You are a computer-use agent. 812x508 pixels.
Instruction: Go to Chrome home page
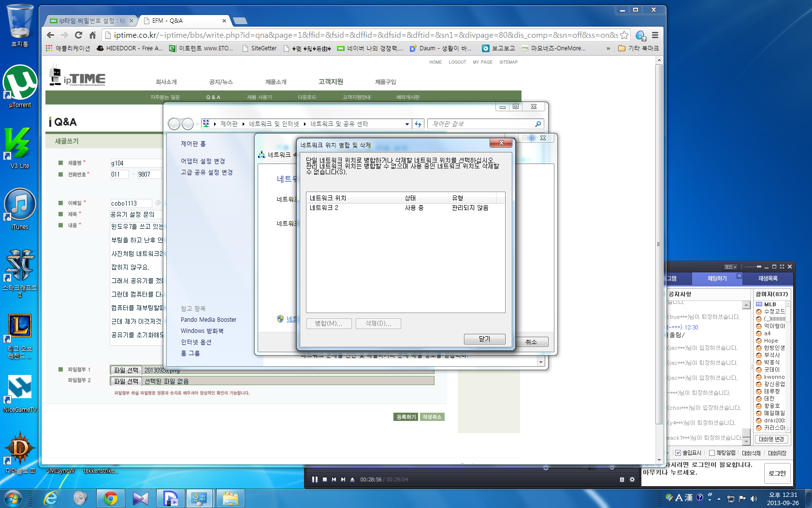(92, 35)
